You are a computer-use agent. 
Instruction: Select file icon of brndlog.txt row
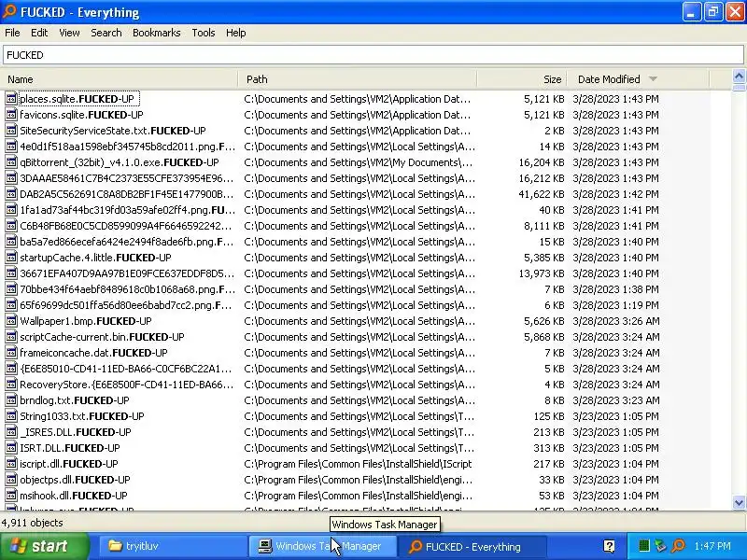pos(11,400)
